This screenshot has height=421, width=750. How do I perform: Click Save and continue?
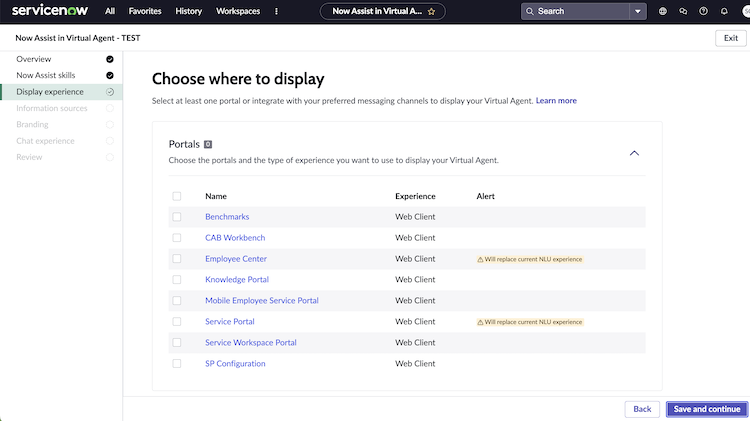tap(707, 409)
